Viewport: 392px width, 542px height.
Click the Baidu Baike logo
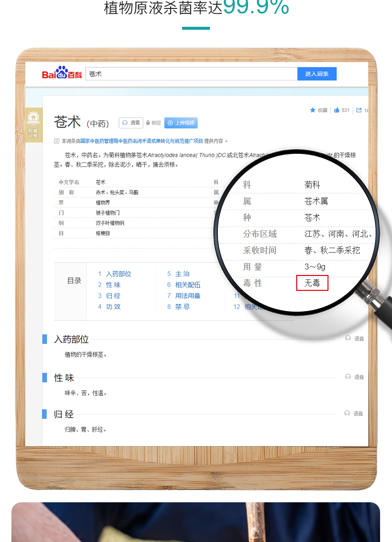coord(62,72)
